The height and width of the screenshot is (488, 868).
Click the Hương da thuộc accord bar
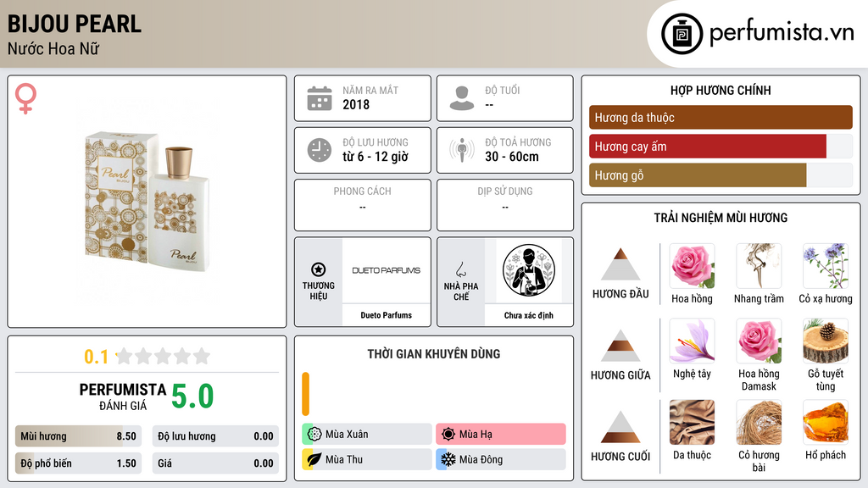[x=721, y=117]
